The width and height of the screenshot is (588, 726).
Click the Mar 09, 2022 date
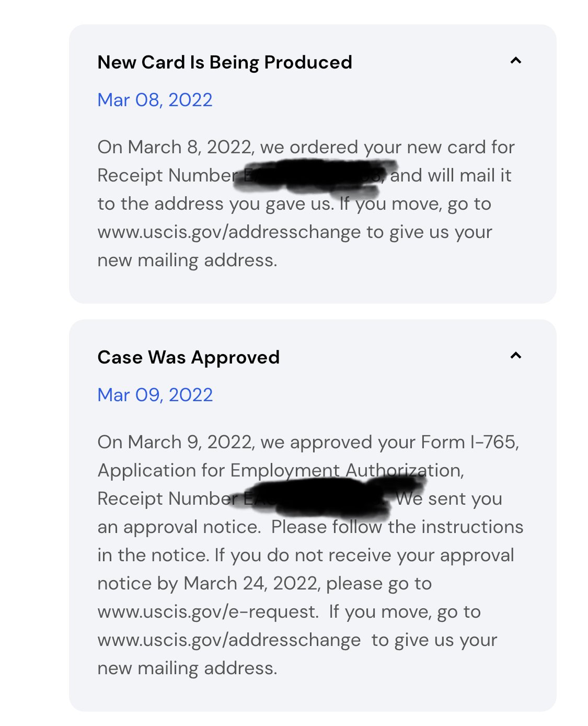pos(155,395)
